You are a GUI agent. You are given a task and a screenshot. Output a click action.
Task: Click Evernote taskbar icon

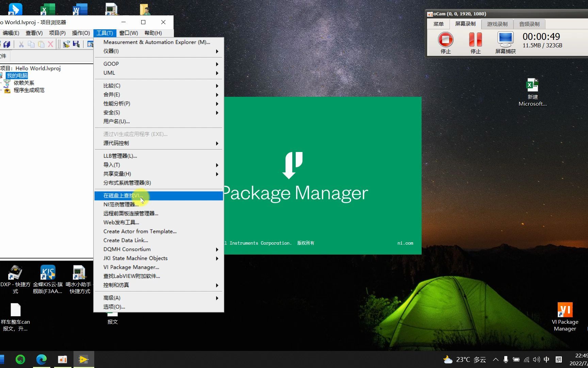click(x=20, y=359)
